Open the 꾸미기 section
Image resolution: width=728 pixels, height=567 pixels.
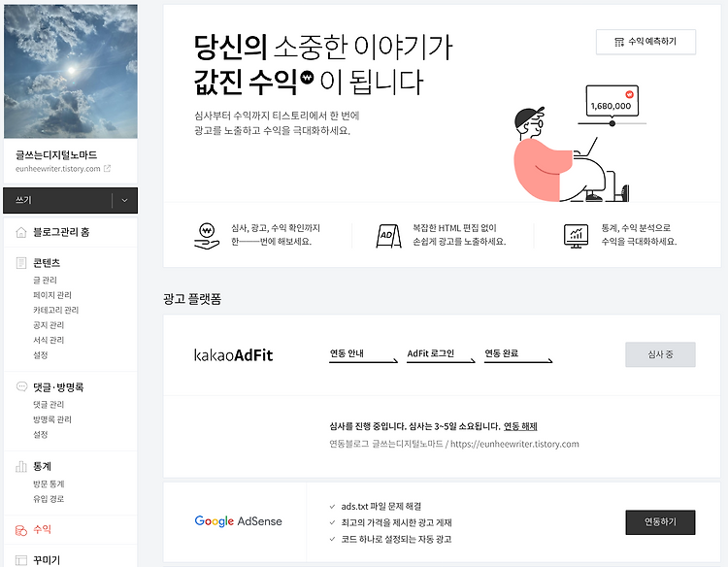[x=47, y=560]
